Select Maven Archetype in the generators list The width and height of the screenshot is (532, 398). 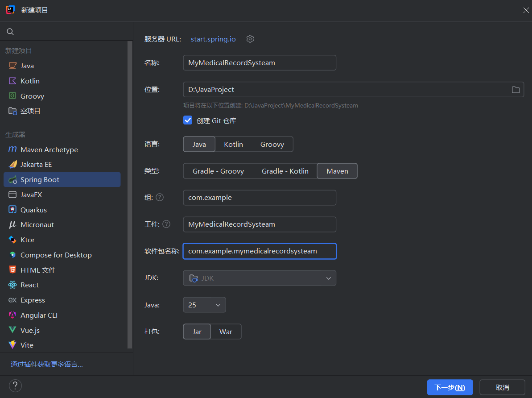coord(49,149)
